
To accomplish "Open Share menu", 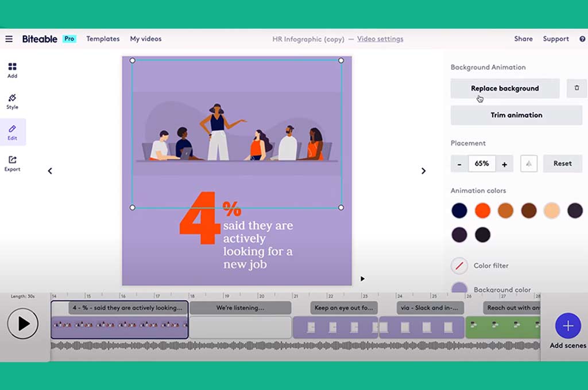I will [x=524, y=39].
